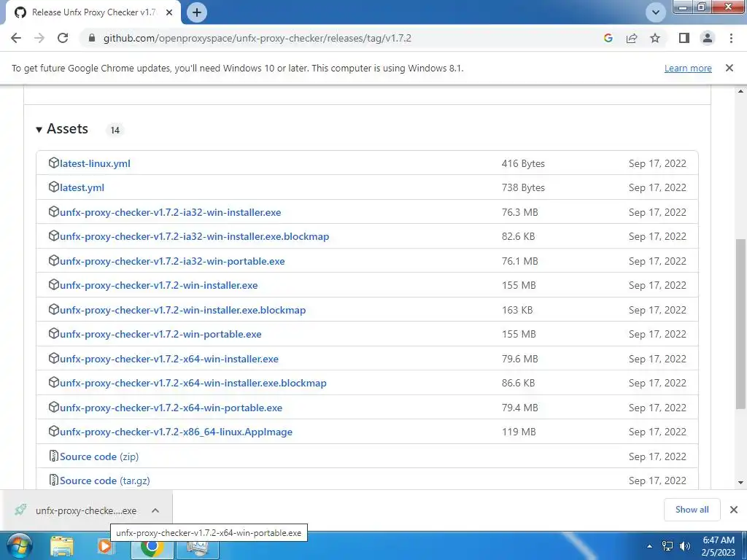Open the Learn more link

point(688,68)
